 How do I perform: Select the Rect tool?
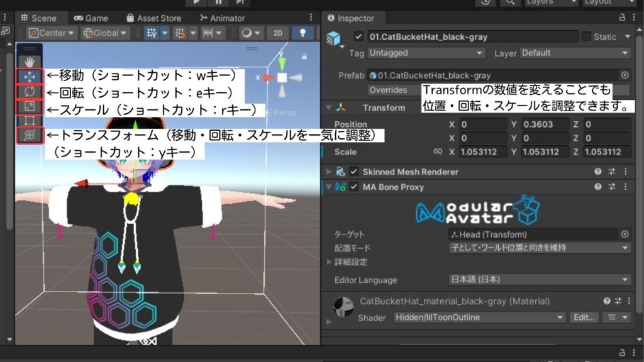tap(29, 121)
